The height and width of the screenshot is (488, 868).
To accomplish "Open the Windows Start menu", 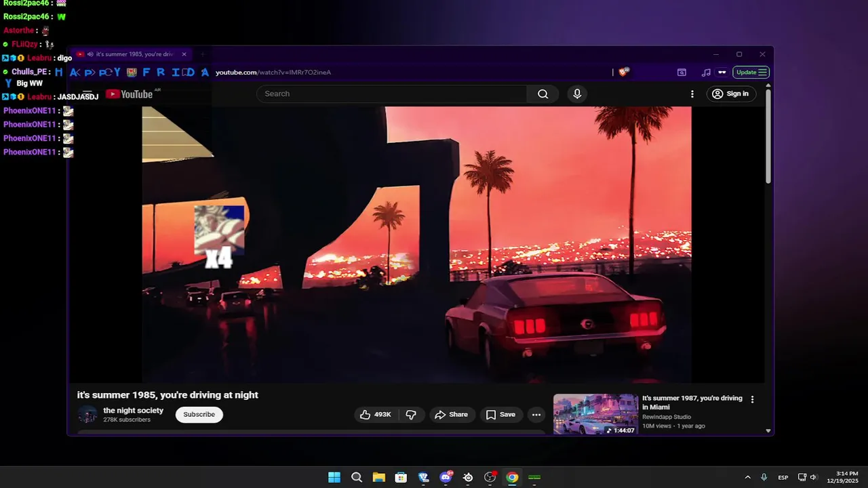I will 334,477.
